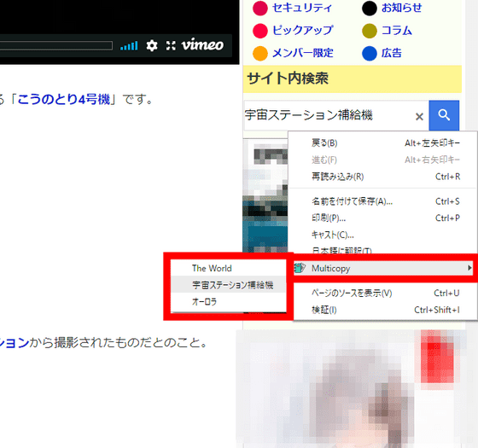Open the お知らせ category link
Viewport: 478px width, 448px height.
pyautogui.click(x=401, y=8)
